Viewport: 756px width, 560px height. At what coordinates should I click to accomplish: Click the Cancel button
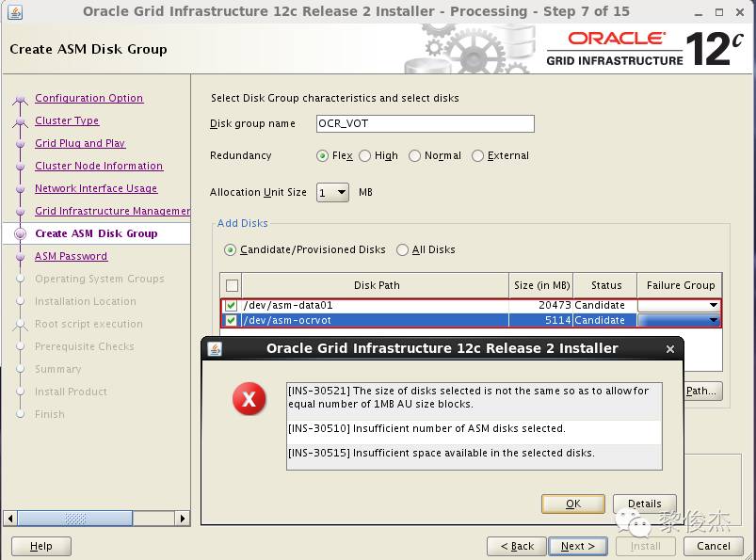[713, 547]
